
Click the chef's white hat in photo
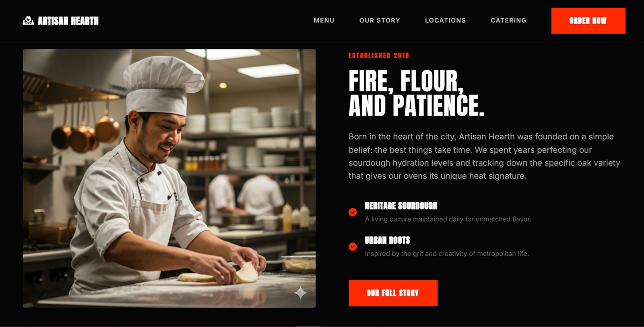coord(163,86)
